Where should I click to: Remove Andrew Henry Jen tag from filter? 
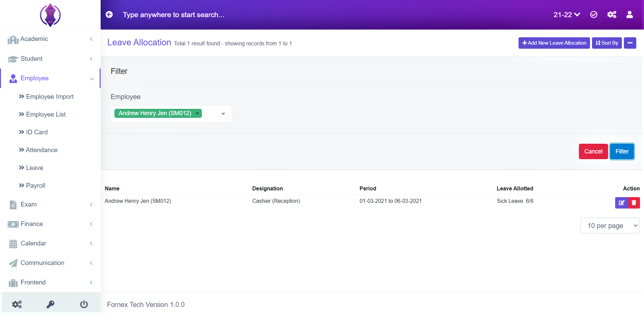click(x=197, y=113)
